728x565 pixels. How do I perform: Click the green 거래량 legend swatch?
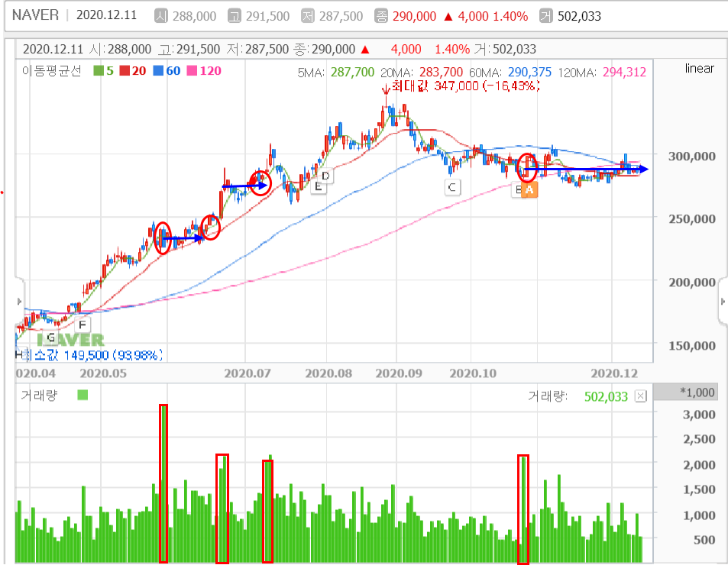pos(83,395)
